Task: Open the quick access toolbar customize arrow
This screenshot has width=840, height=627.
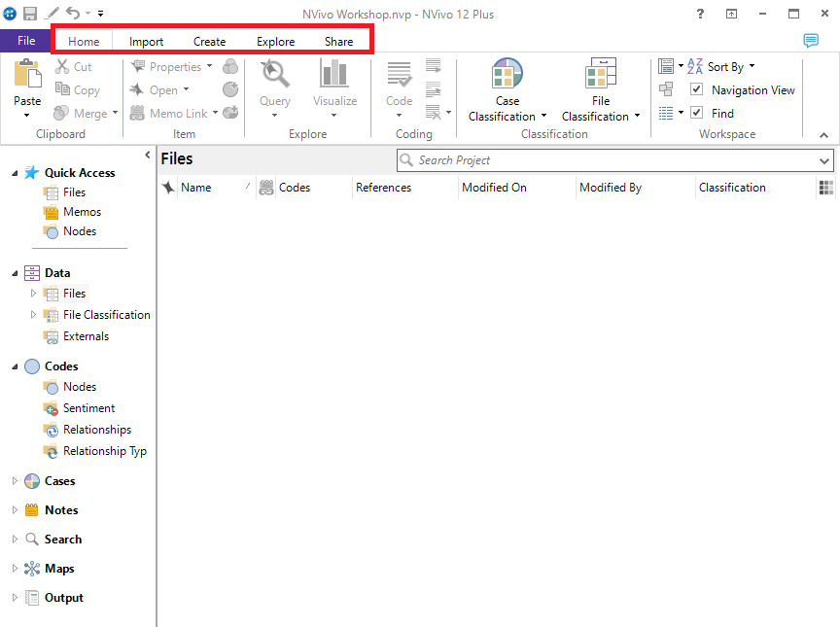Action: coord(101,14)
